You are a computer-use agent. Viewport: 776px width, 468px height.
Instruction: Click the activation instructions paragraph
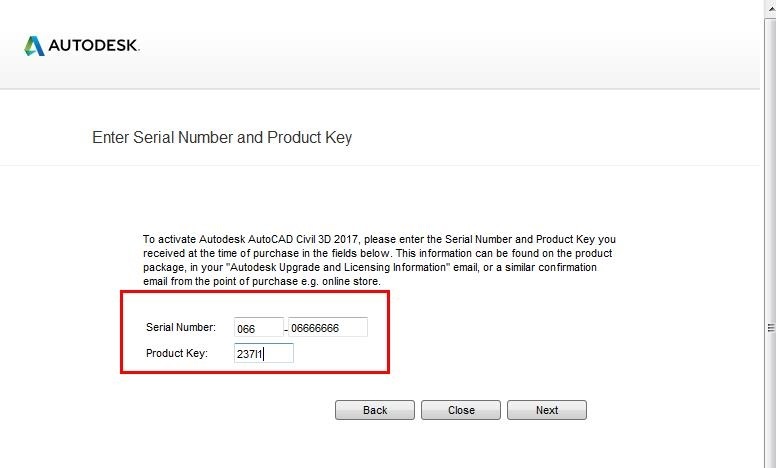(x=379, y=260)
